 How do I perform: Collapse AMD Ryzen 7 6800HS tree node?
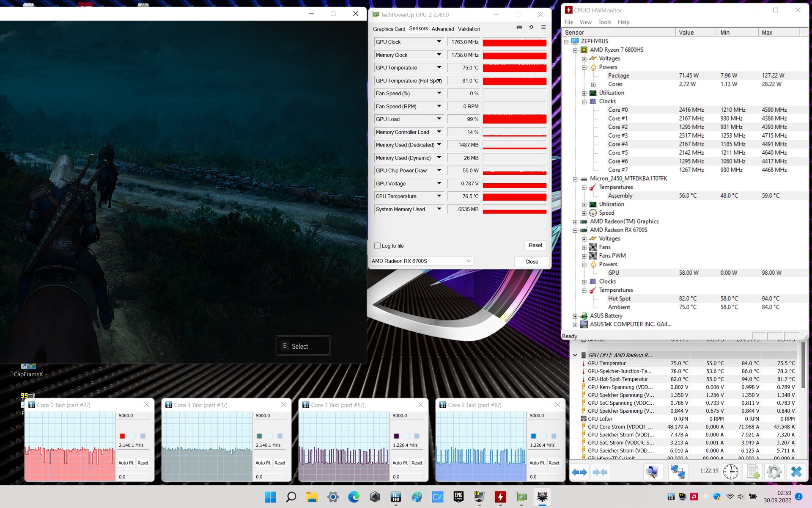click(575, 50)
